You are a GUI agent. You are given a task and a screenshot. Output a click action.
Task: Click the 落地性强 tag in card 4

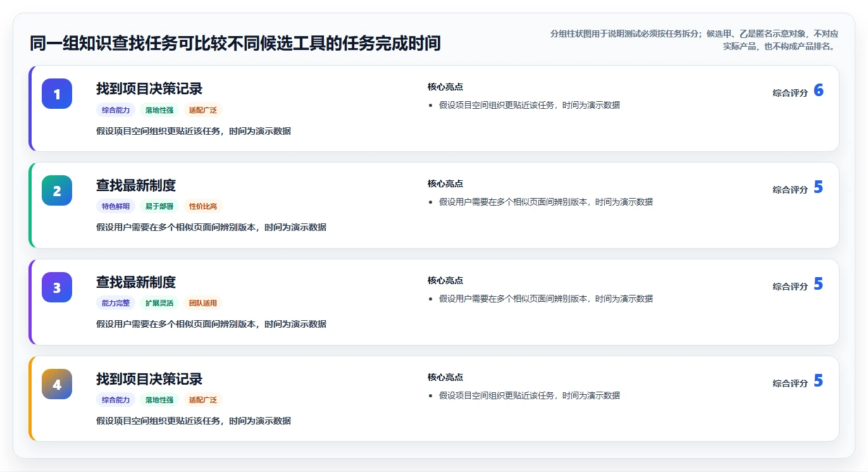[x=159, y=400]
